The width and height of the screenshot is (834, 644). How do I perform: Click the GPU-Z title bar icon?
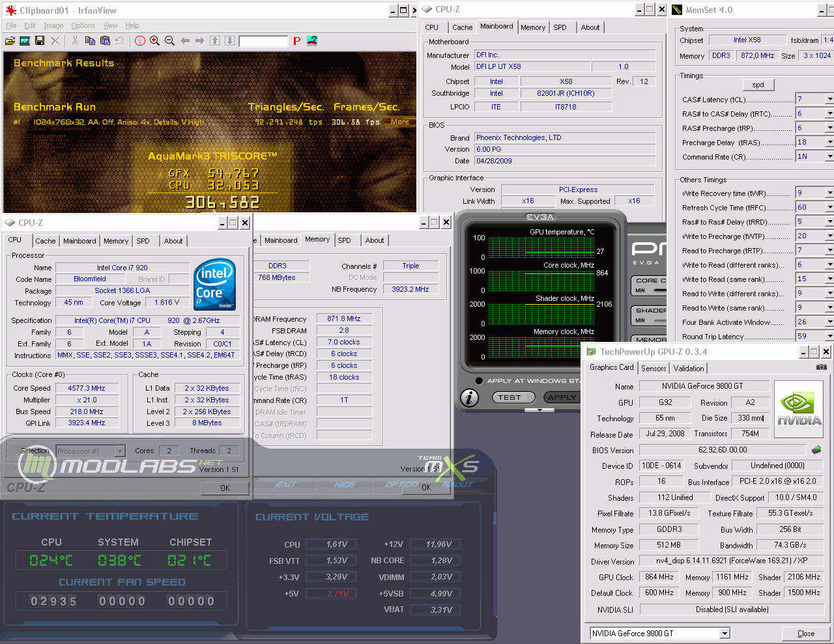[x=592, y=352]
